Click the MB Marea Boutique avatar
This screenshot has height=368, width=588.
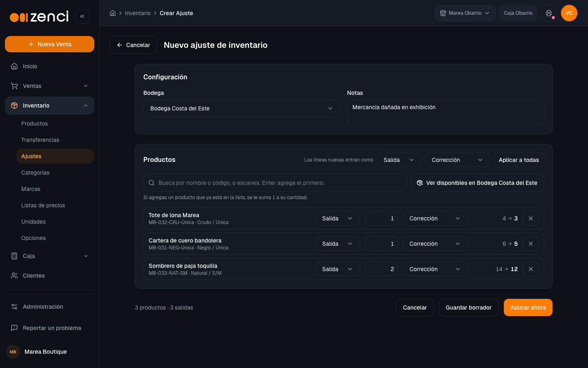(13, 352)
